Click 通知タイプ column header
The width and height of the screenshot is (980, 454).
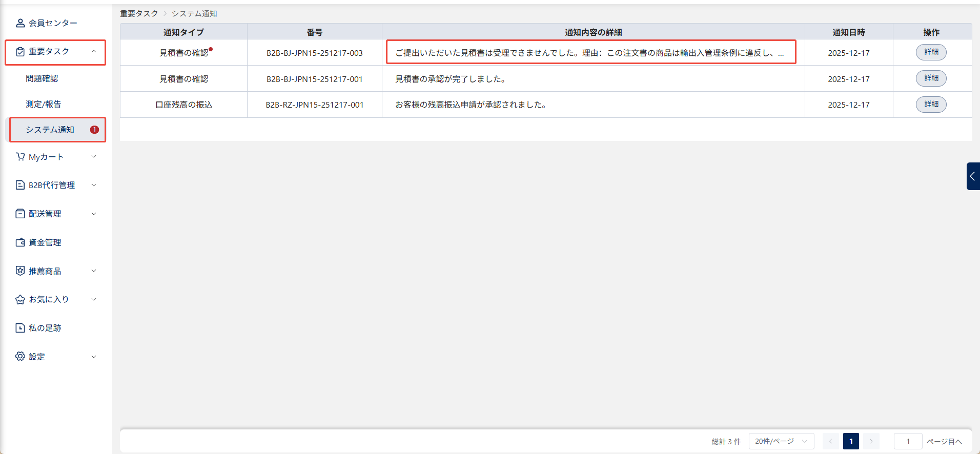(183, 32)
